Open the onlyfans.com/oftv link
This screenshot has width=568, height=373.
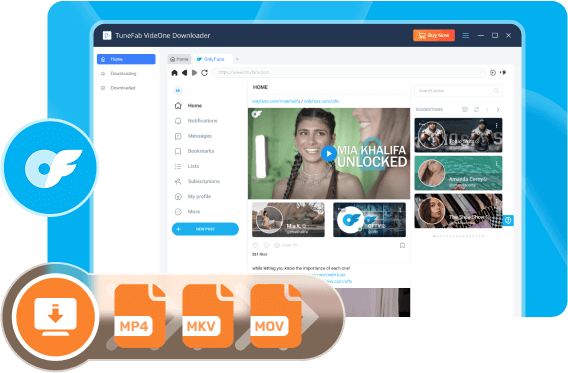pyautogui.click(x=322, y=101)
